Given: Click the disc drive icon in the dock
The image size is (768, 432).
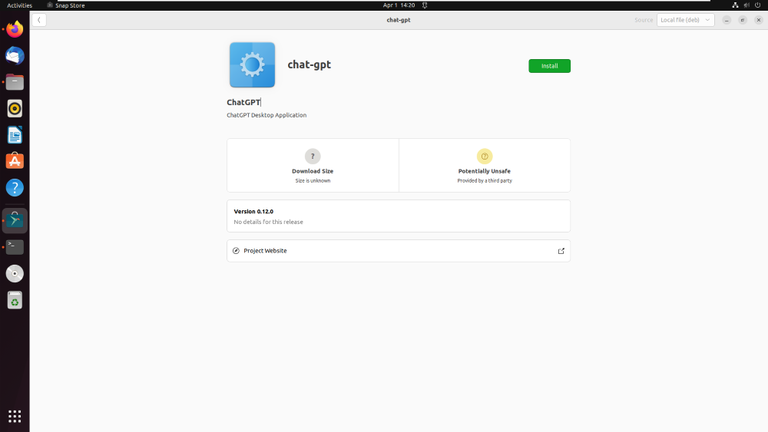Looking at the screenshot, I should pyautogui.click(x=15, y=273).
